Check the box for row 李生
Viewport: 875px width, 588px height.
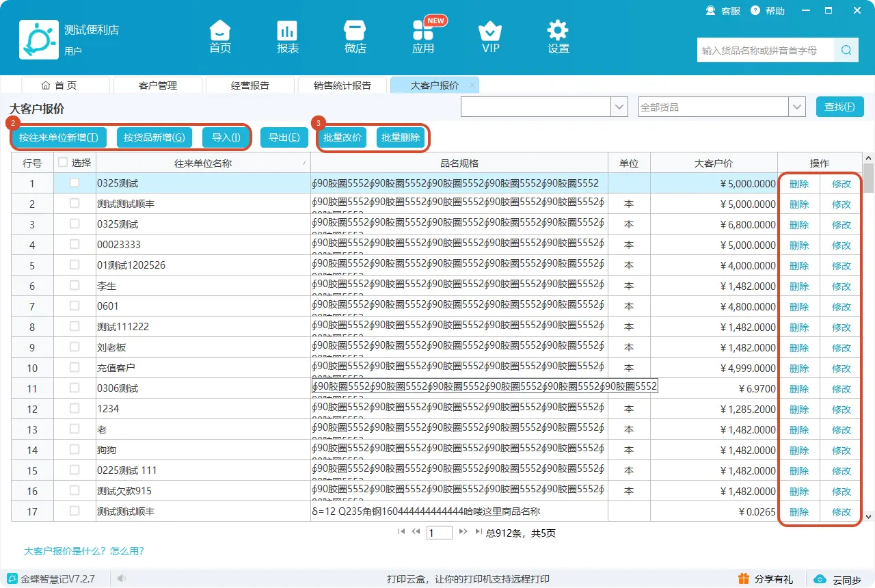click(75, 286)
